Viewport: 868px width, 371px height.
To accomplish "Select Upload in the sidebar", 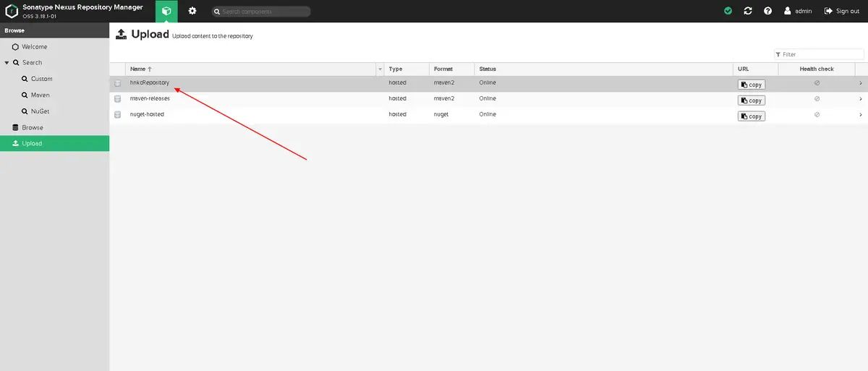I will coord(32,143).
